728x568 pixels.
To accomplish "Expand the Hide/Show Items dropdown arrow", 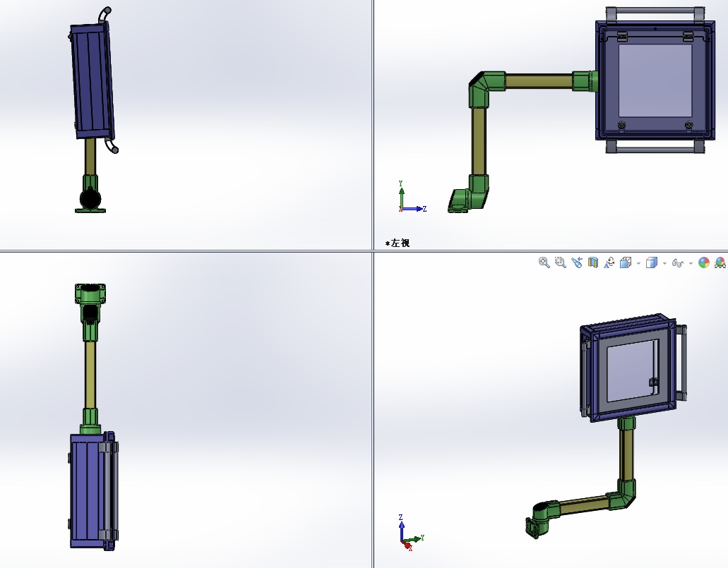I will click(691, 264).
